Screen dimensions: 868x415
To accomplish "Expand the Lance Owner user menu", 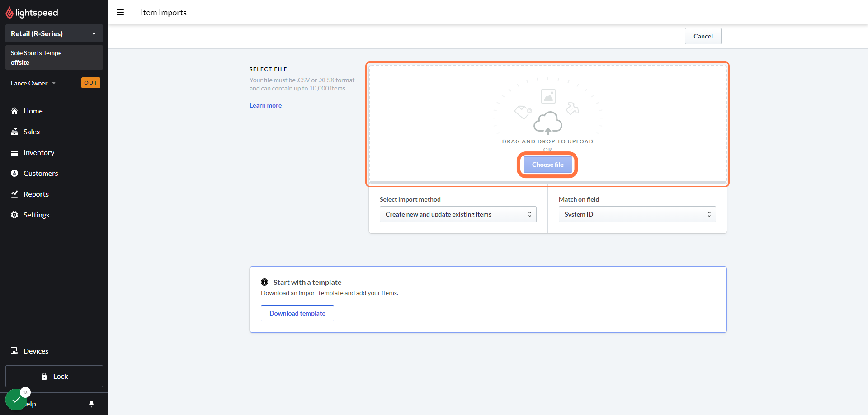I will click(33, 83).
